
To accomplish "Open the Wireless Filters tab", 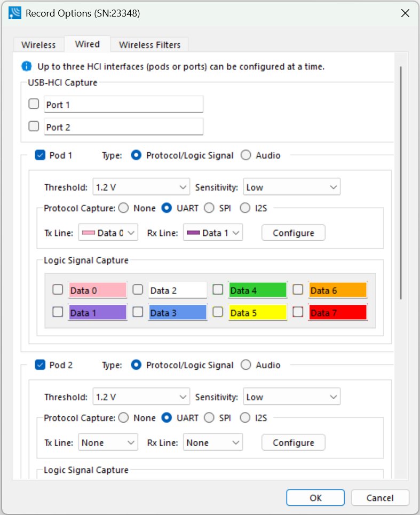I will (150, 45).
